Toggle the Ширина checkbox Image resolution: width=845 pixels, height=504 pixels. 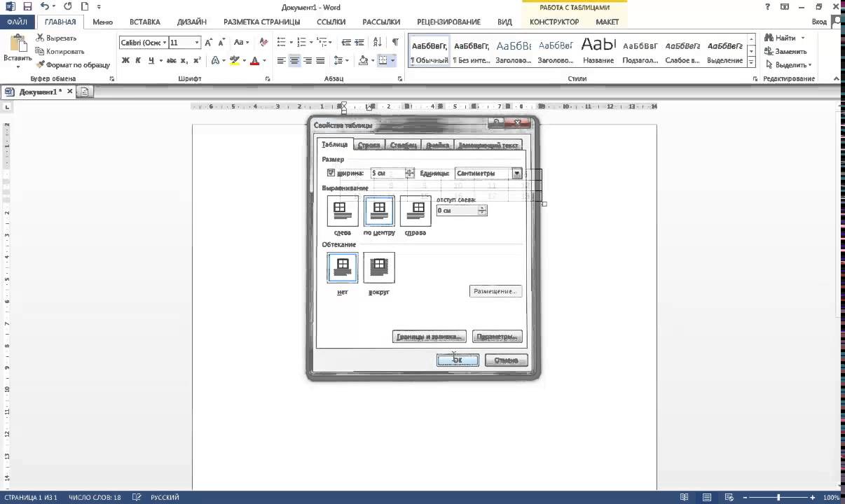[x=331, y=173]
